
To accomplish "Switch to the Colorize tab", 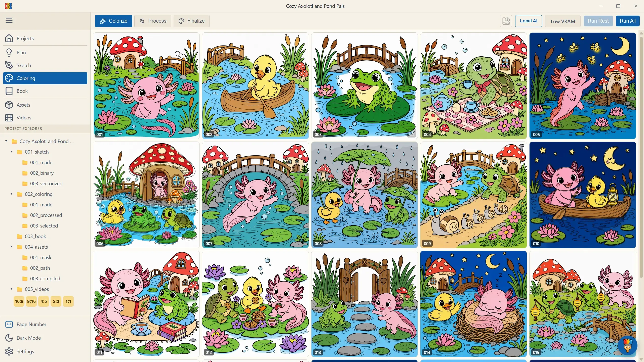I will click(x=113, y=21).
